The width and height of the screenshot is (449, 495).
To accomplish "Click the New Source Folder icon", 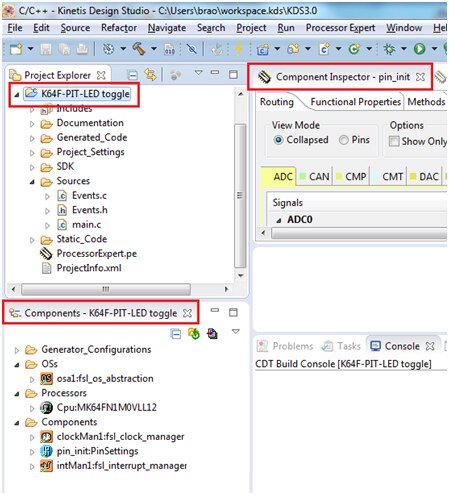I will [x=293, y=49].
